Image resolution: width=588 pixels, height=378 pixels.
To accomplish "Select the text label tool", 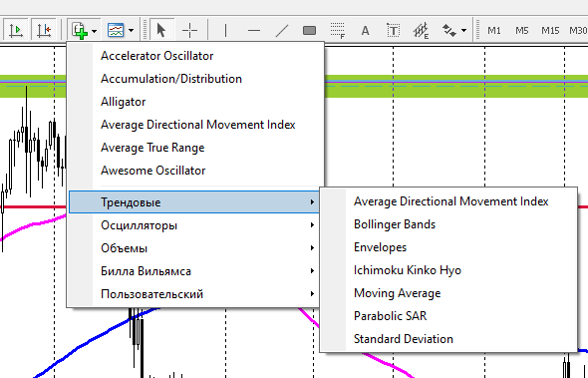I will click(x=393, y=30).
